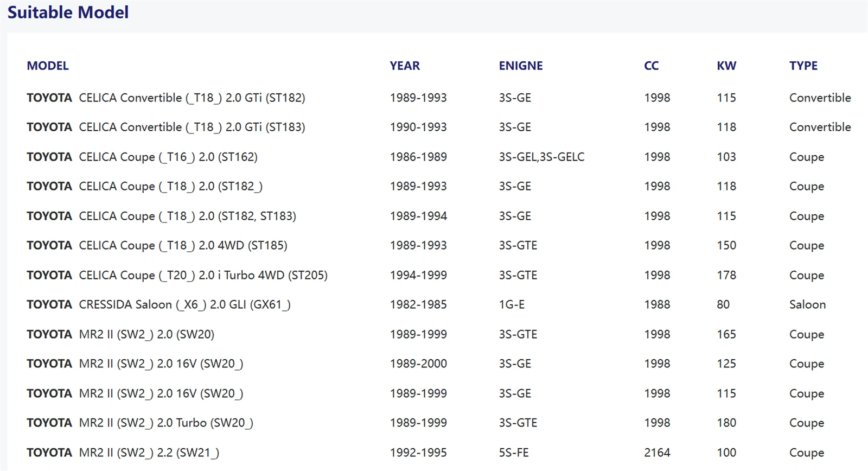
Task: Click MR2 II 2.2 (SW21_) model
Action: pos(149,453)
